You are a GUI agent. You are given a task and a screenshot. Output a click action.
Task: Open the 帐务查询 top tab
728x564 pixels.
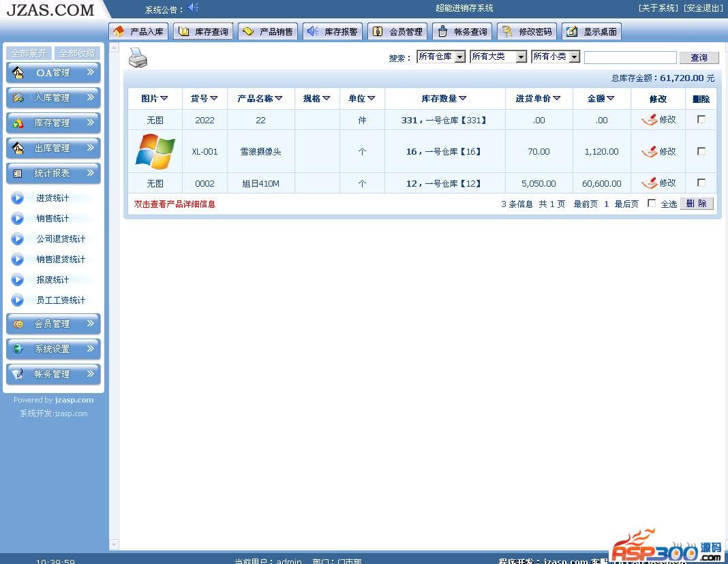[462, 31]
